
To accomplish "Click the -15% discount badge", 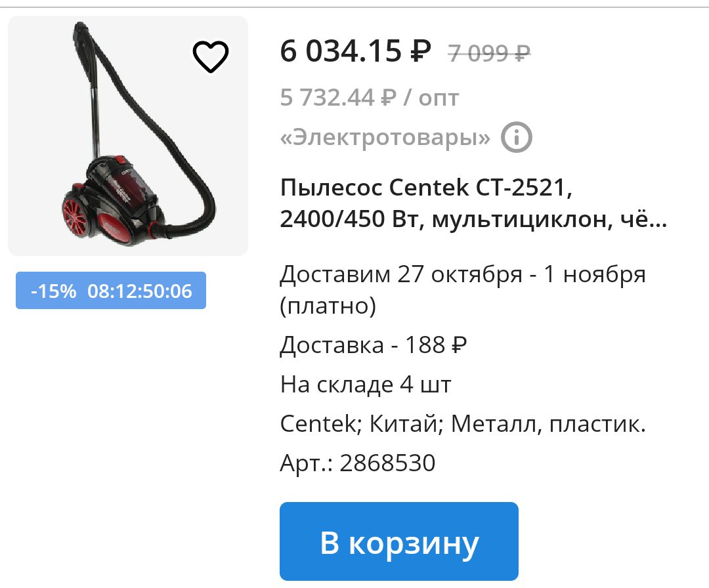I will tap(53, 291).
